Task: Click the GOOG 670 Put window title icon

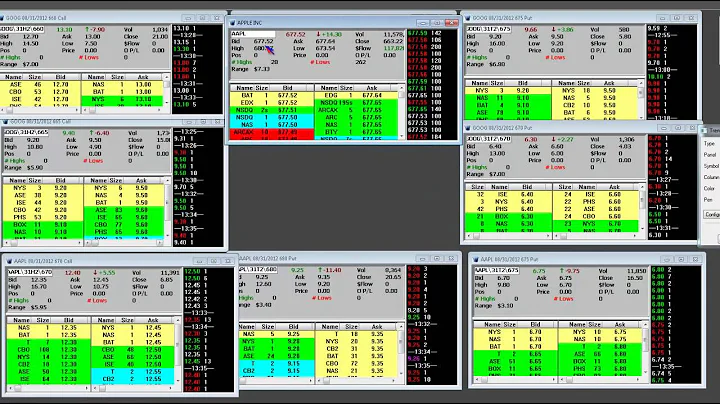Action: 467,128
